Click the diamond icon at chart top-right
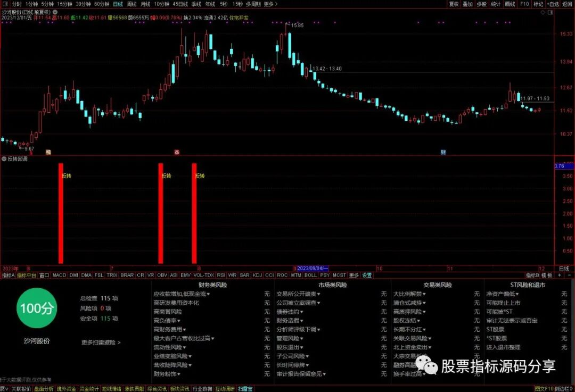The image size is (575, 392). tap(543, 12)
